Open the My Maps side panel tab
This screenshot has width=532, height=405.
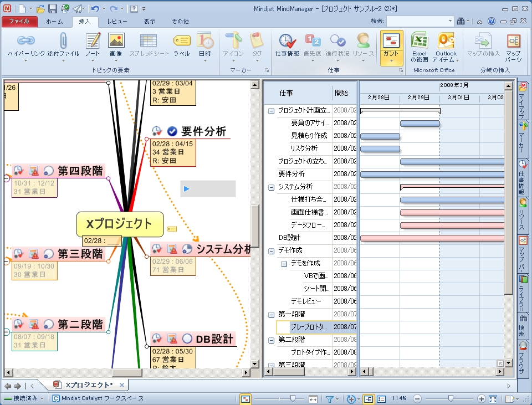coord(523,100)
